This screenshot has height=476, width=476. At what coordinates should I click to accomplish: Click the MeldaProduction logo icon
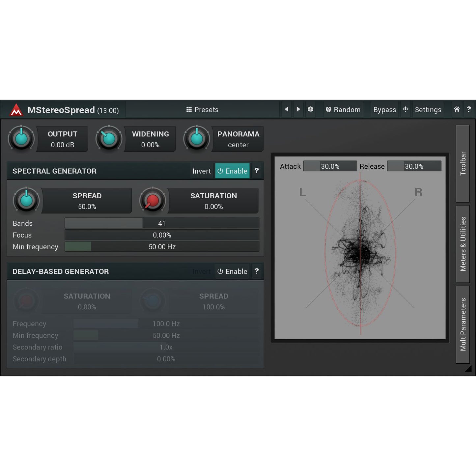click(16, 110)
